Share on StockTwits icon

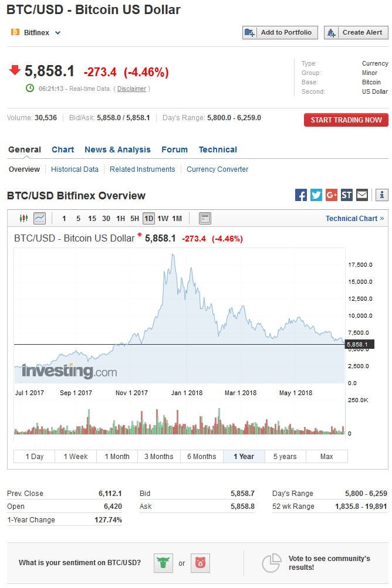347,195
